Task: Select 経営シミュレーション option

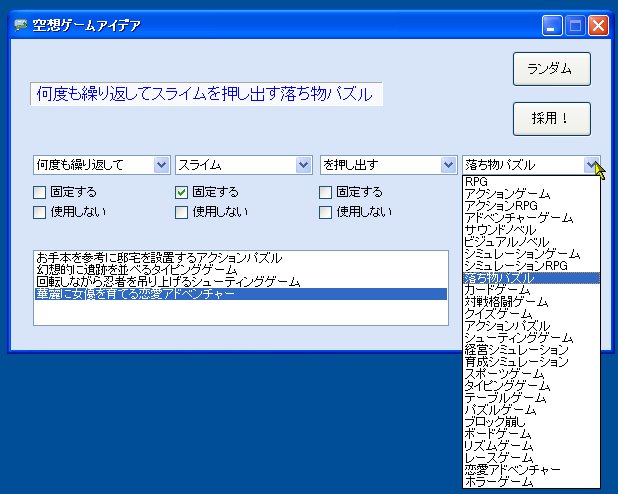Action: pyautogui.click(x=531, y=350)
